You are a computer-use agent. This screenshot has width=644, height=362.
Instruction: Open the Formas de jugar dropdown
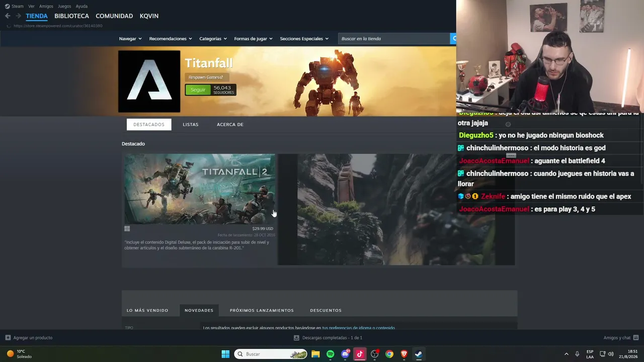point(253,39)
